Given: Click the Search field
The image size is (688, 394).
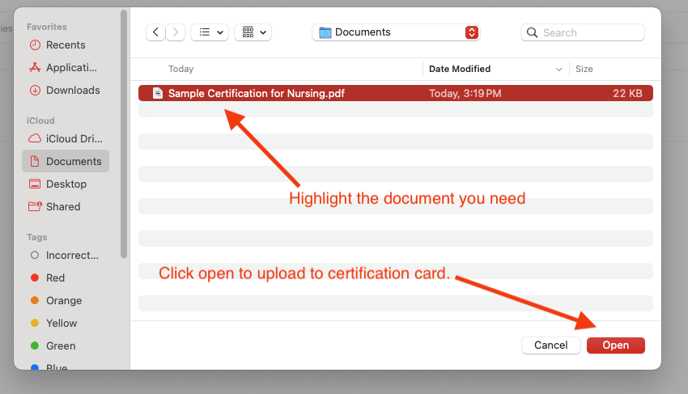Looking at the screenshot, I should point(583,32).
